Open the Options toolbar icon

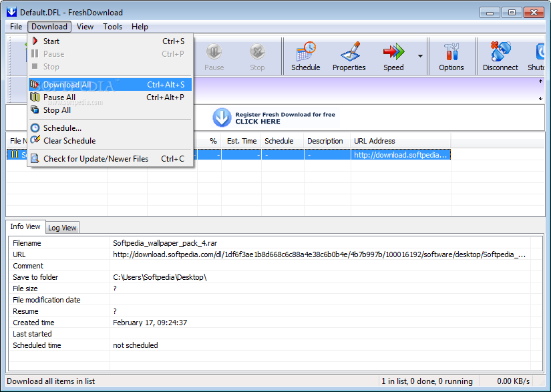tap(451, 56)
